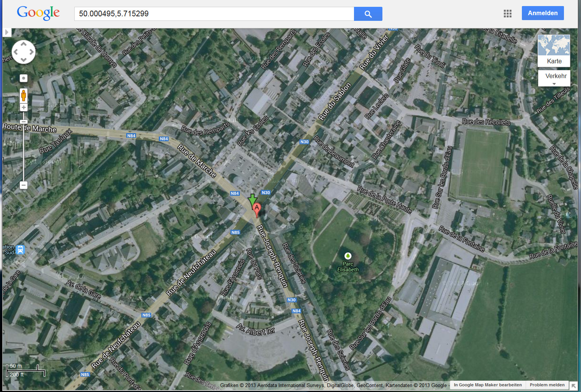Open the Google apps grid
This screenshot has height=392, width=581.
click(507, 14)
